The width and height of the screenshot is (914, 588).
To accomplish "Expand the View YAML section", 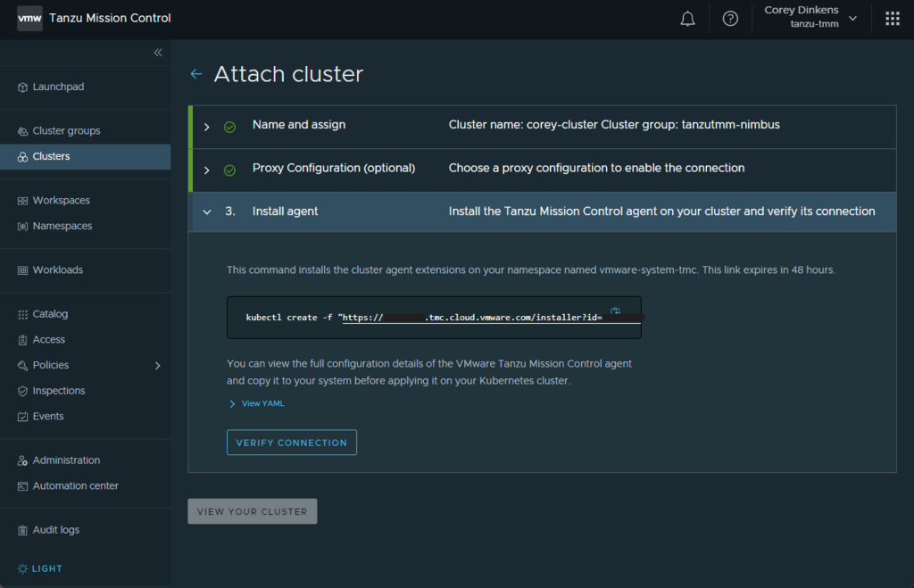I will click(256, 403).
